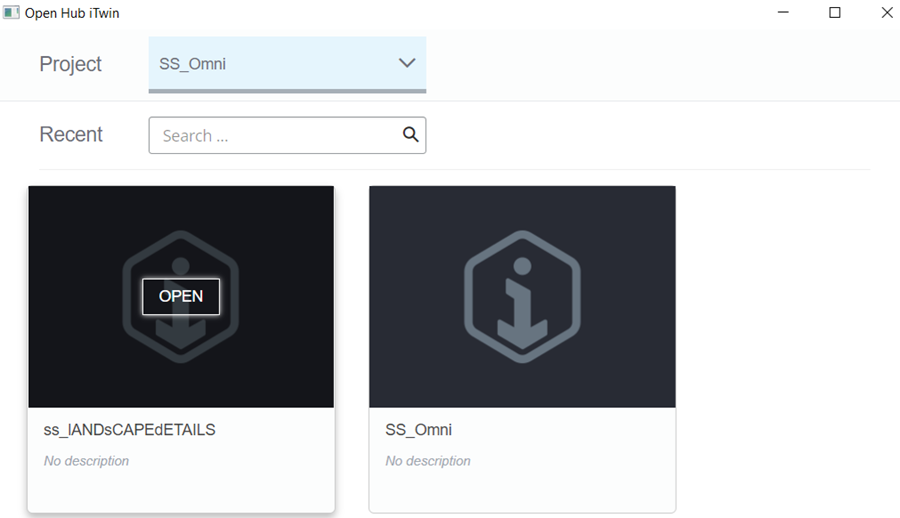Focus the Recent search input field

287,136
